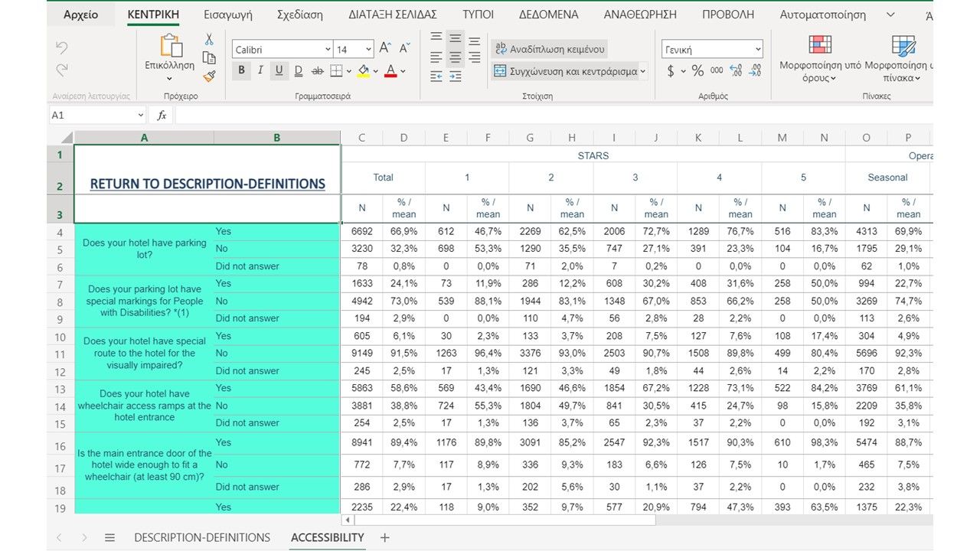Click the Copy icon
Viewport: 980px width, 551px height.
209,58
